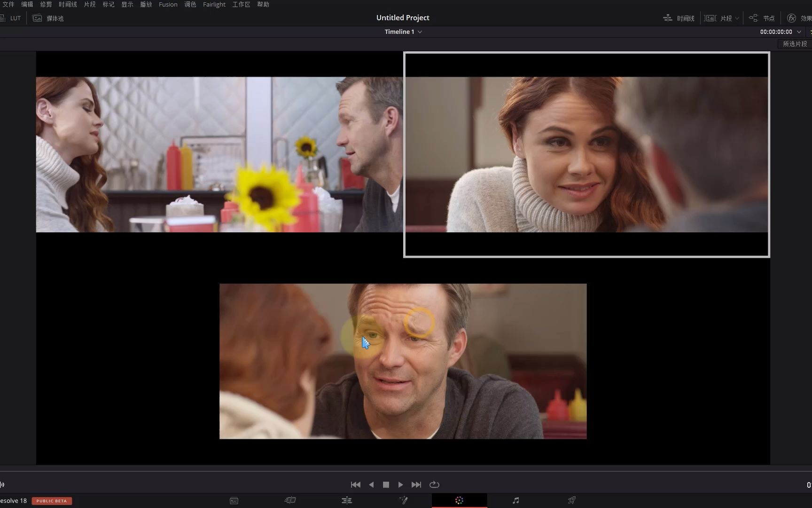This screenshot has width=812, height=508.
Task: Jump to the last frame
Action: 416,484
